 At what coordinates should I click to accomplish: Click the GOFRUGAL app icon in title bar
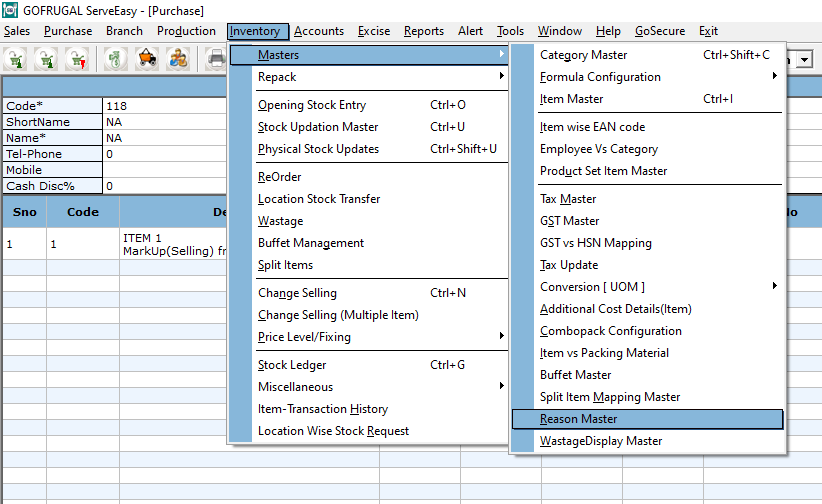10,10
